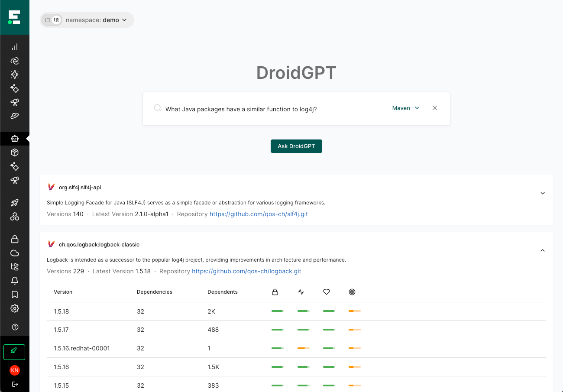This screenshot has height=392, width=563.
Task: Open the UFO saucer icon in sidebar
Action: 15,116
